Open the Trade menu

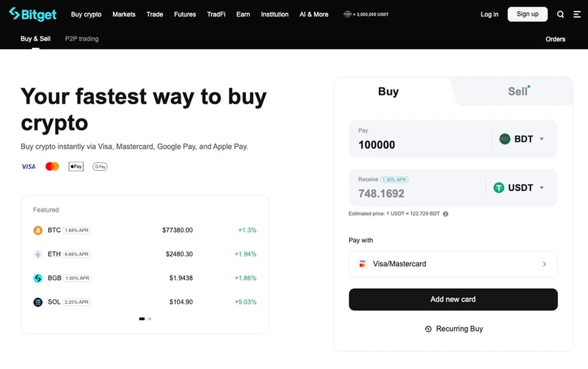click(155, 14)
